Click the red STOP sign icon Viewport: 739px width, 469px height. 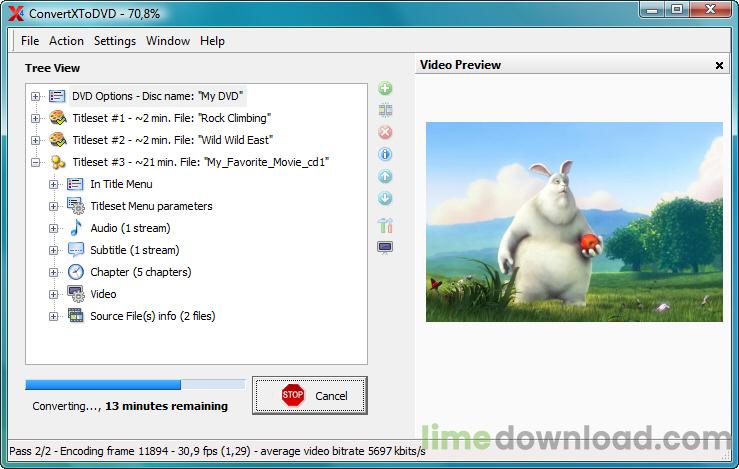[x=293, y=395]
